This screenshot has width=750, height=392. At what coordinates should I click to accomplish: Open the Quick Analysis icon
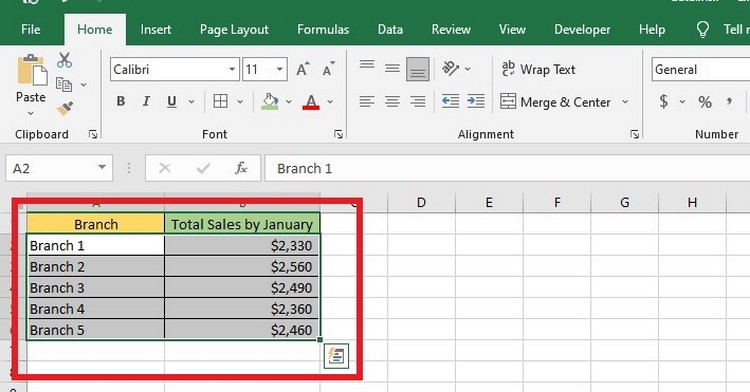pos(336,356)
